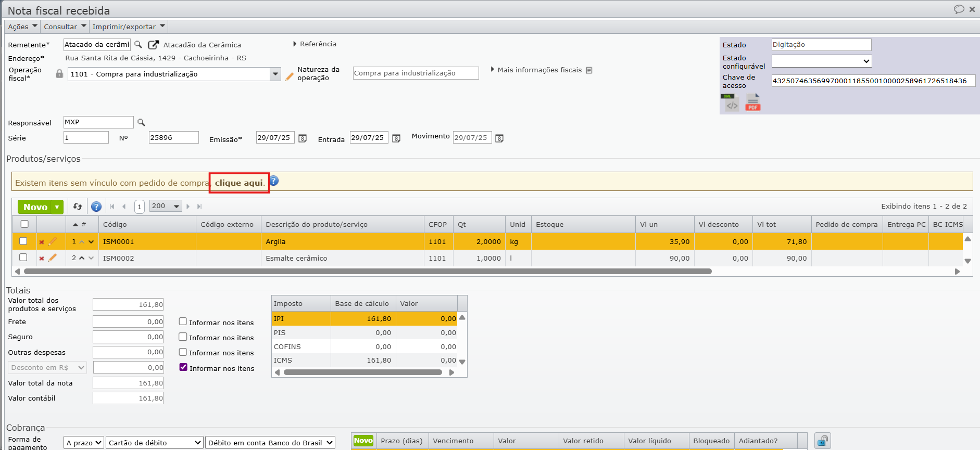The height and width of the screenshot is (450, 980).
Task: Sort items by Descrição do produto/serviço header
Action: 342,225
